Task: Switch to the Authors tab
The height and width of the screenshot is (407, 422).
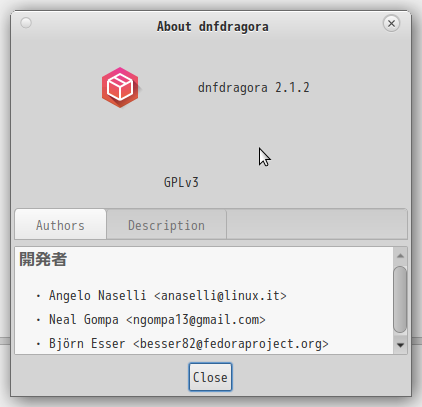Action: pyautogui.click(x=60, y=225)
